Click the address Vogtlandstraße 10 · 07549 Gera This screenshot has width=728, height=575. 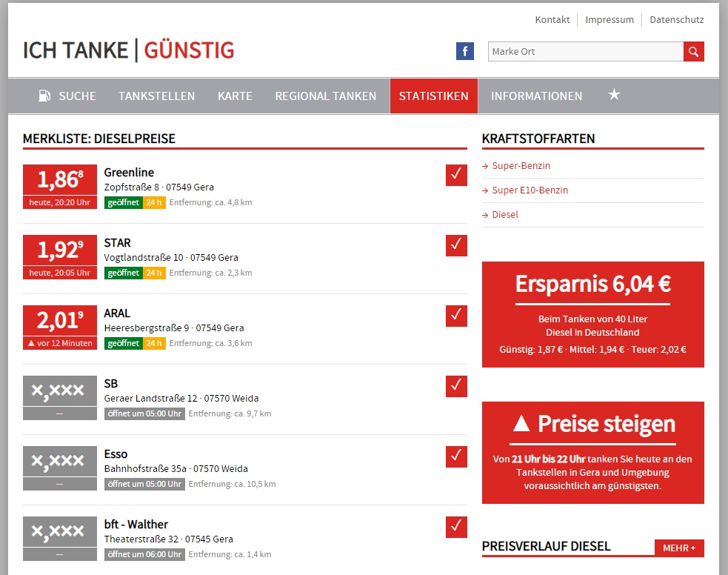171,258
